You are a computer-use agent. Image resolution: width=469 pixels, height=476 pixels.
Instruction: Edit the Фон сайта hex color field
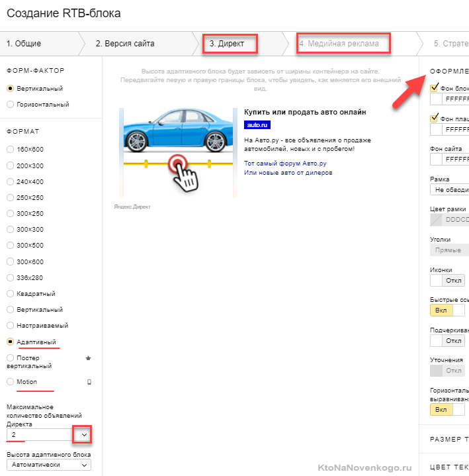[456, 160]
